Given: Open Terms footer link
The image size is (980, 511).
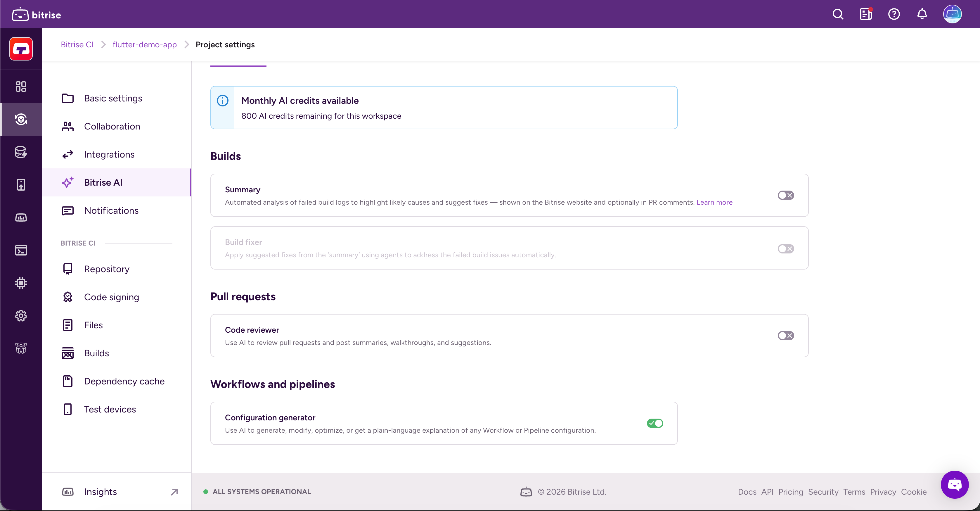Looking at the screenshot, I should point(854,492).
